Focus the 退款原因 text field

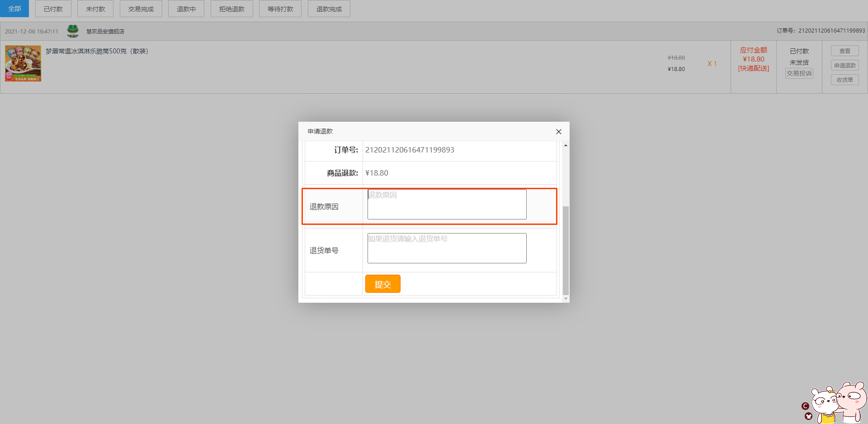(x=447, y=204)
